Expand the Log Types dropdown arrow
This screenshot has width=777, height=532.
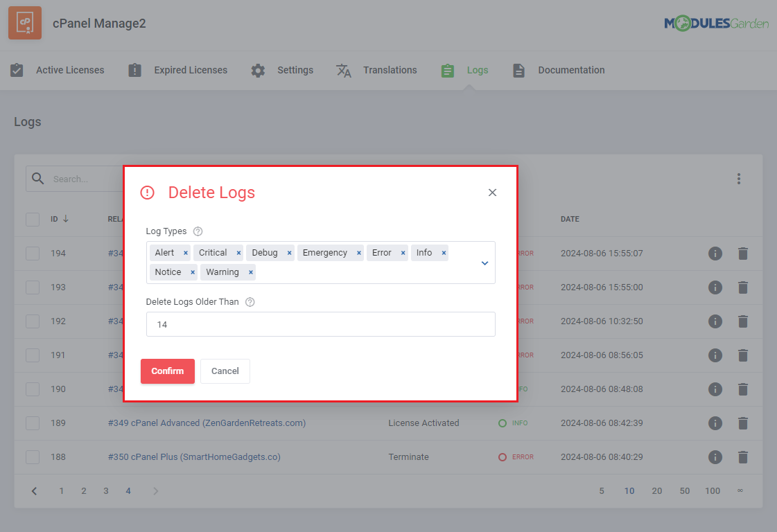tap(484, 263)
